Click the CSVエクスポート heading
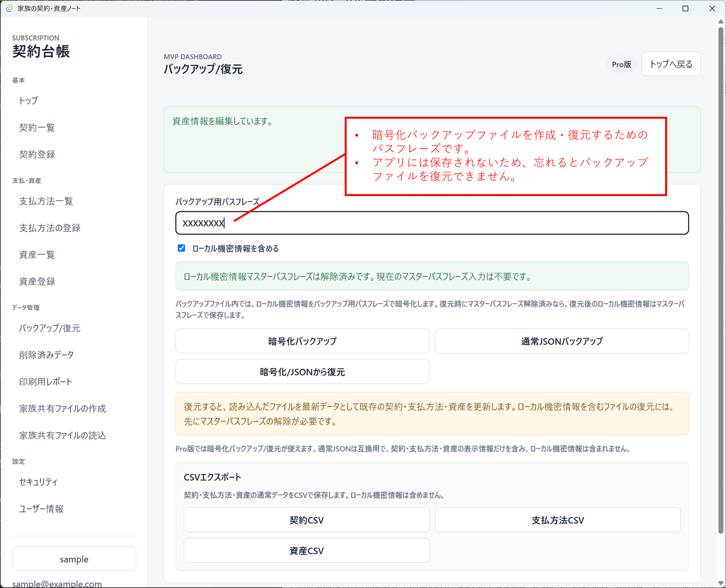Viewport: 726px width, 588px height. tap(212, 477)
